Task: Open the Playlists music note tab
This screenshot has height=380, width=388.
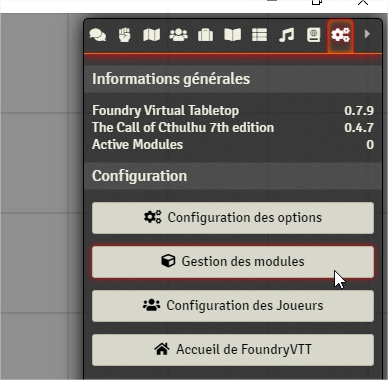Action: [286, 35]
